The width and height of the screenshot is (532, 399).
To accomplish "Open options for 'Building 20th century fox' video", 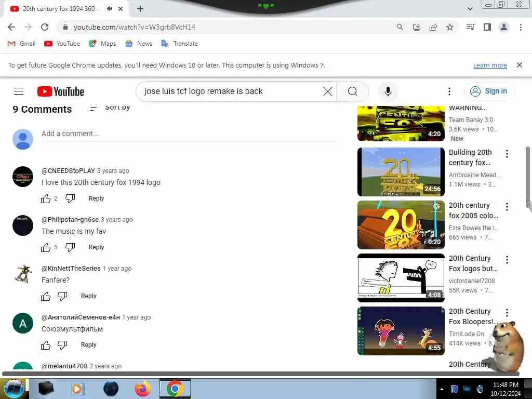I will pyautogui.click(x=507, y=154).
